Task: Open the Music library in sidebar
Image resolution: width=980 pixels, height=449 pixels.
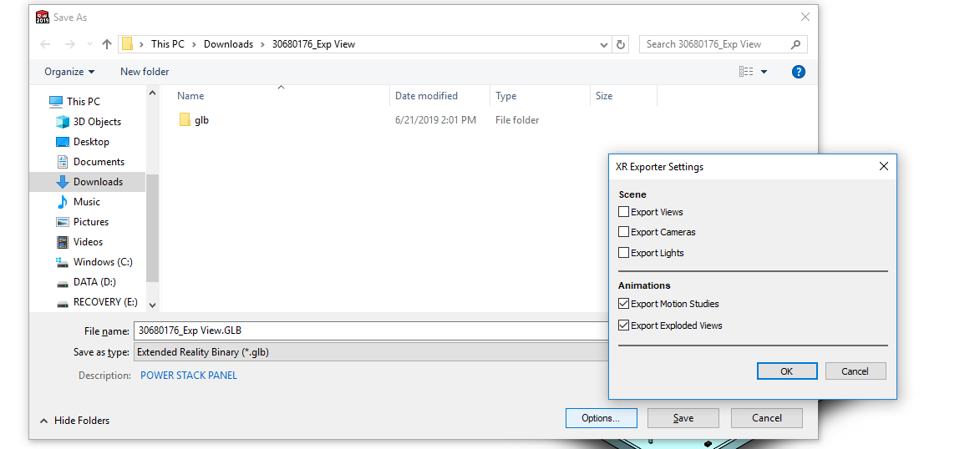Action: pyautogui.click(x=86, y=202)
